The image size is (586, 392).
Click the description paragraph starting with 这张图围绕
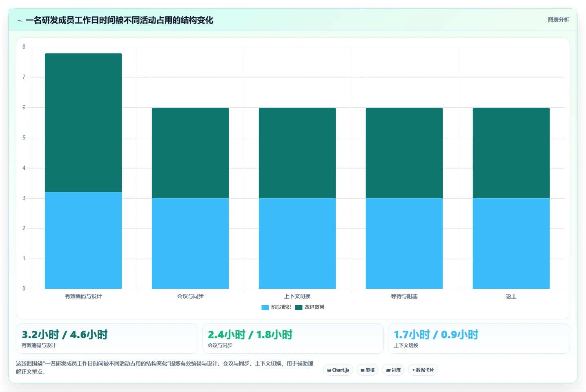[165, 368]
